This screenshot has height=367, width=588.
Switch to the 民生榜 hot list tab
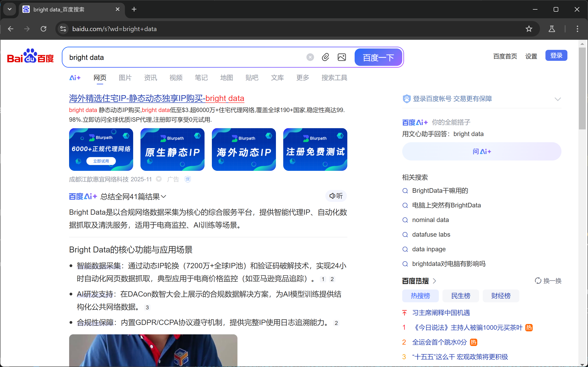[x=460, y=296]
